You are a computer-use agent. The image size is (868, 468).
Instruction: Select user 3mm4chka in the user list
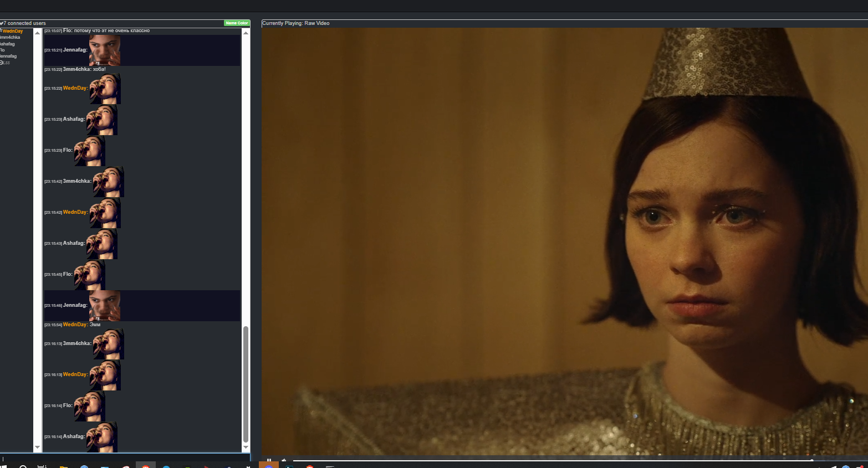pyautogui.click(x=10, y=38)
